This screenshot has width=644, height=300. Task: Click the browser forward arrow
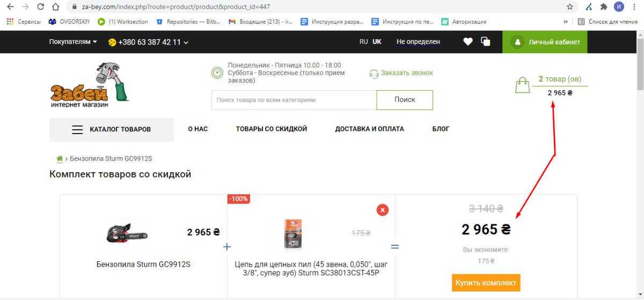(x=25, y=7)
